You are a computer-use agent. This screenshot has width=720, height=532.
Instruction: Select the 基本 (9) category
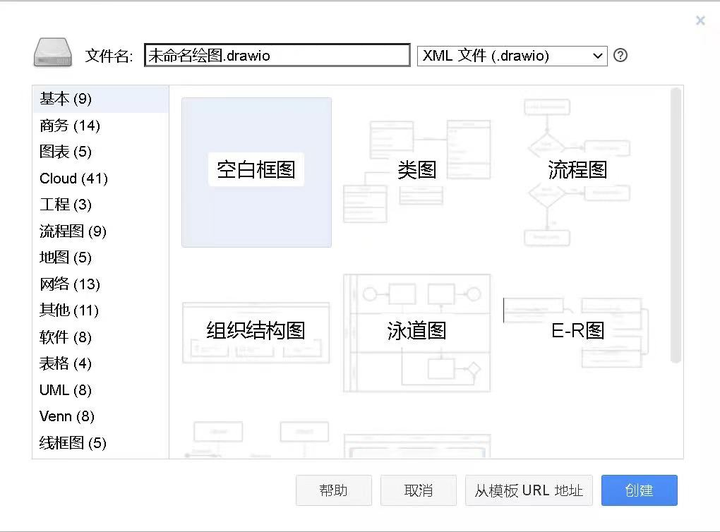click(101, 99)
